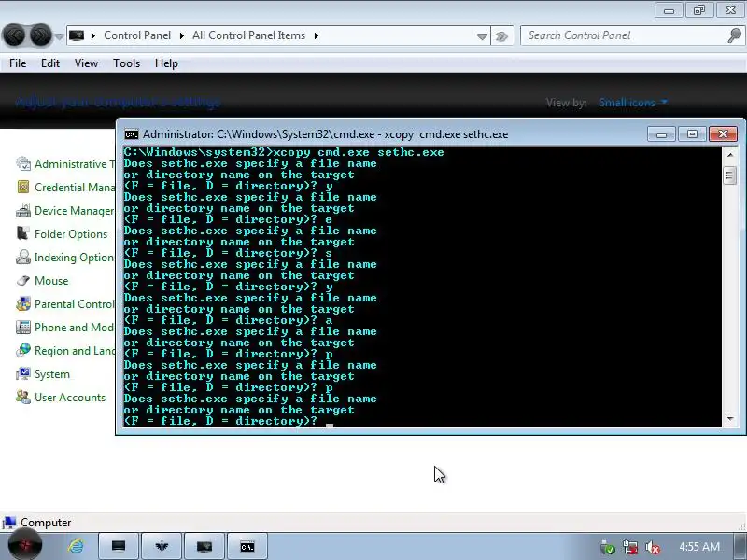The image size is (747, 560).
Task: Click the muted volume tray icon
Action: tap(652, 548)
